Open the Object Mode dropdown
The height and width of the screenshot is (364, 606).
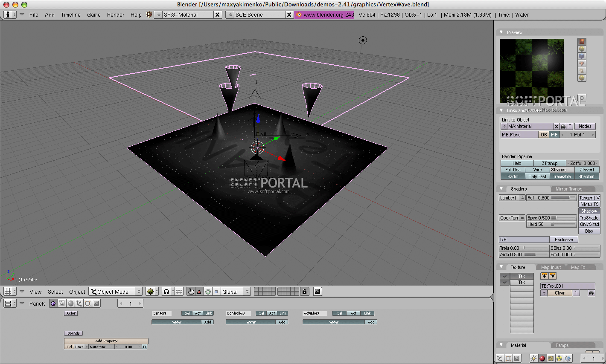[116, 292]
